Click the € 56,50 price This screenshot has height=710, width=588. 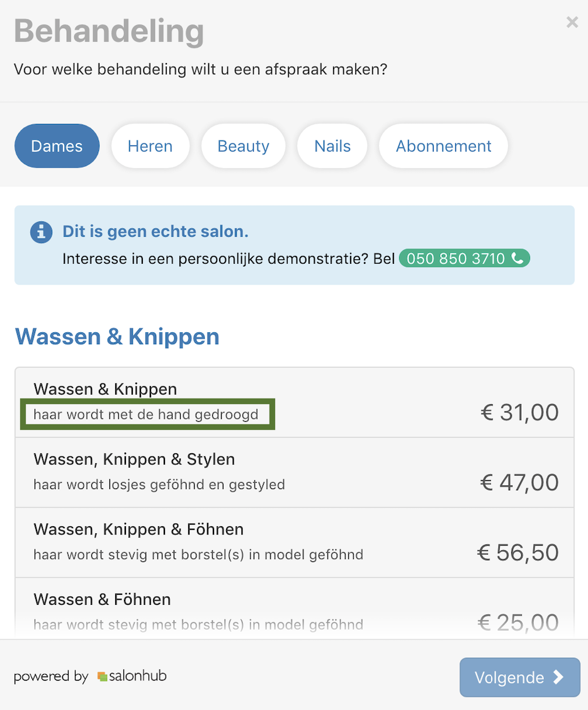[517, 553]
